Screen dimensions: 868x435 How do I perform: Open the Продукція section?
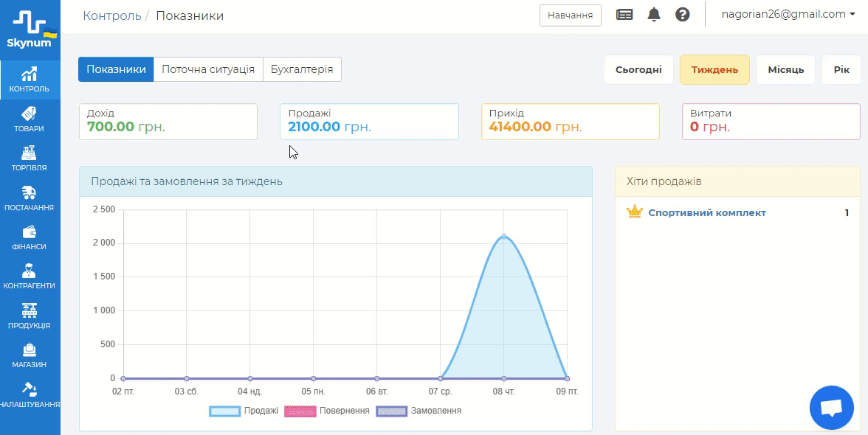click(30, 316)
